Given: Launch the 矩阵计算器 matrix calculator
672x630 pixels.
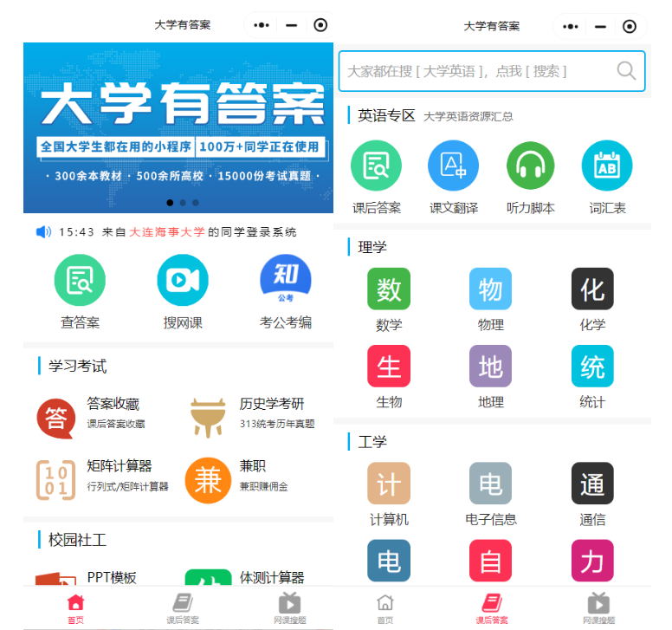Looking at the screenshot, I should coord(56,479).
